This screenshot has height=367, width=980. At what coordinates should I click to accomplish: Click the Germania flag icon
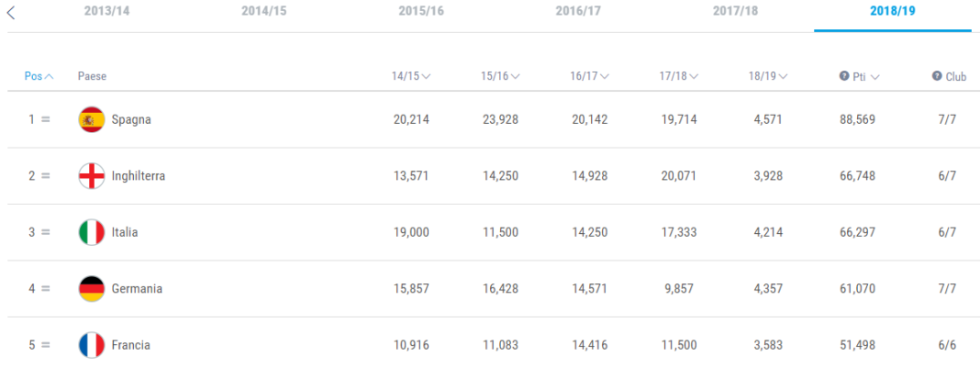click(x=91, y=289)
